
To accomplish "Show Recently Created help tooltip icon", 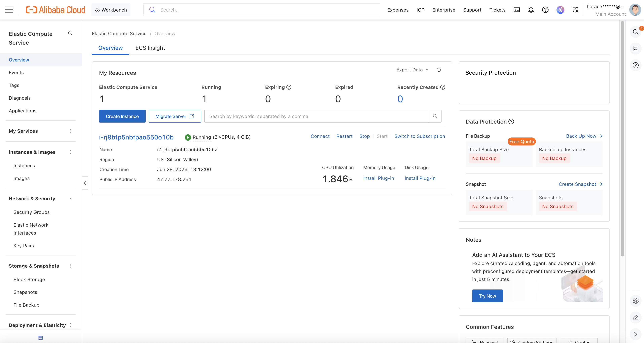I will (x=443, y=87).
